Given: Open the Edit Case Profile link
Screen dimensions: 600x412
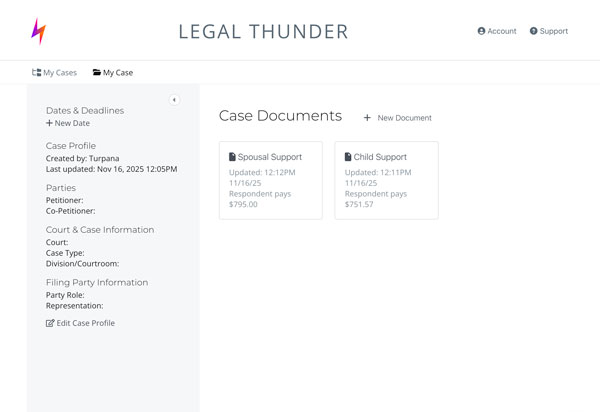Looking at the screenshot, I should (86, 323).
